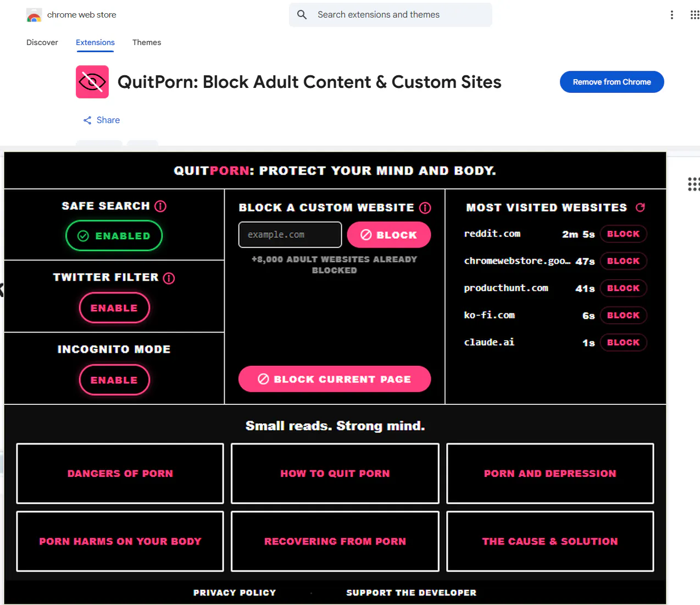Click the extension title heading text
Viewport: 700px width, 605px height.
[x=309, y=82]
